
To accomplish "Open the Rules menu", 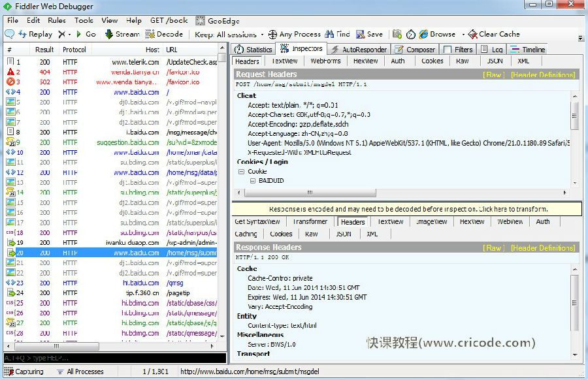I will (57, 20).
